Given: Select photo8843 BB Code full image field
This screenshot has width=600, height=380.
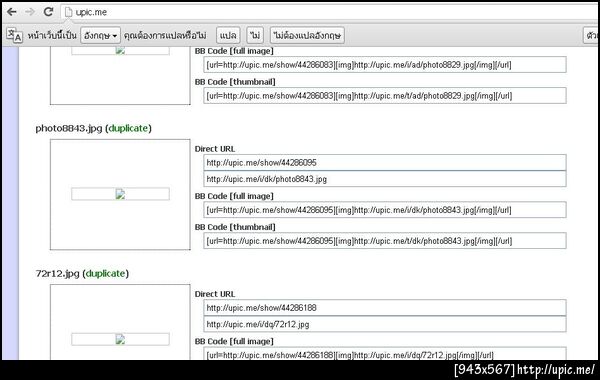Looking at the screenshot, I should (x=385, y=210).
